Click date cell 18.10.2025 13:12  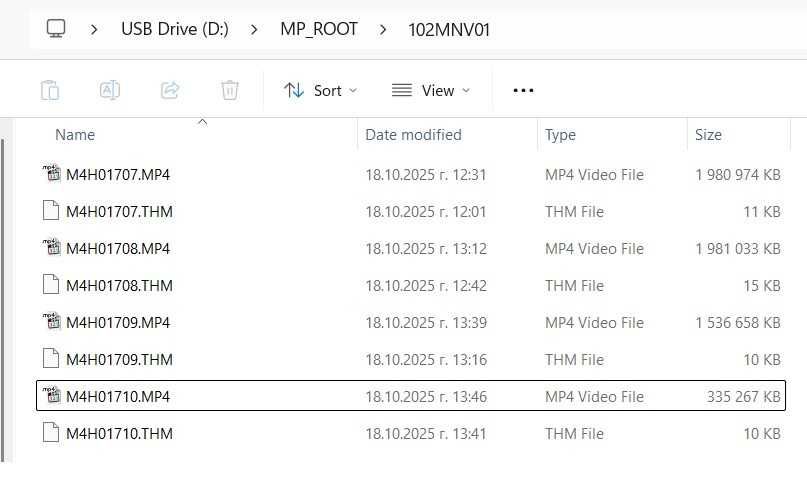[x=426, y=249]
